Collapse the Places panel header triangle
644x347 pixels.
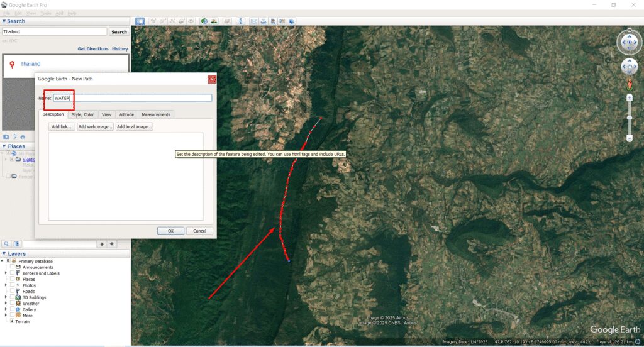coord(4,146)
